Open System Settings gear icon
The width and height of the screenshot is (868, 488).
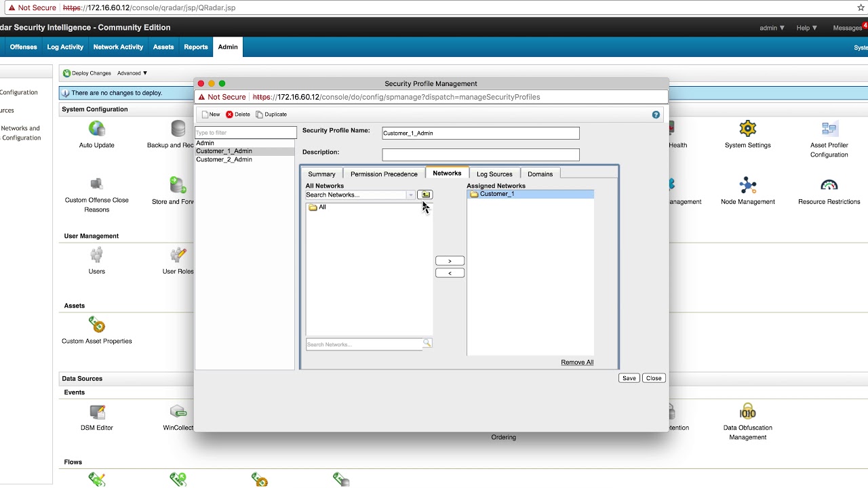[x=747, y=128]
